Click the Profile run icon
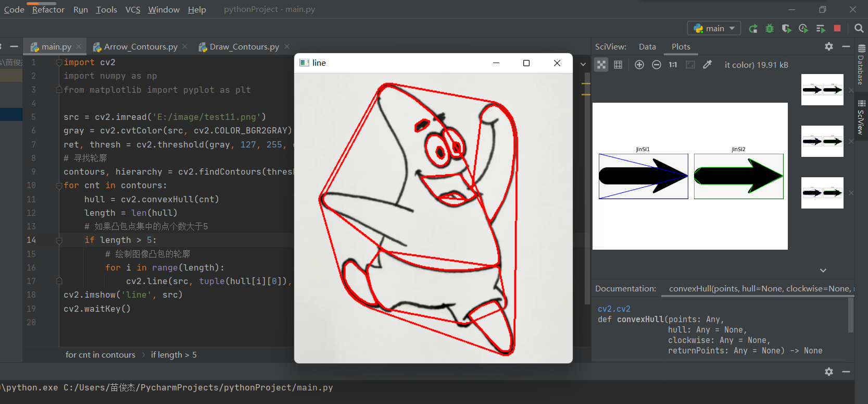 click(x=803, y=28)
